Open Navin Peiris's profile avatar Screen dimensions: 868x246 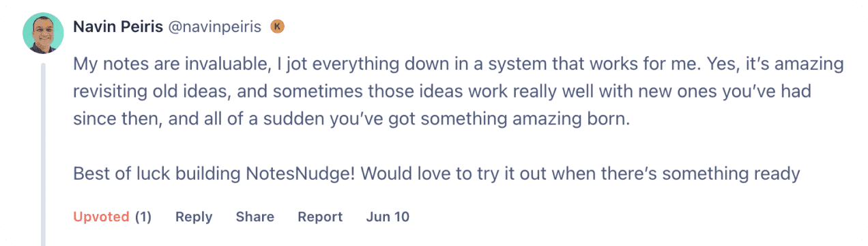point(44,33)
